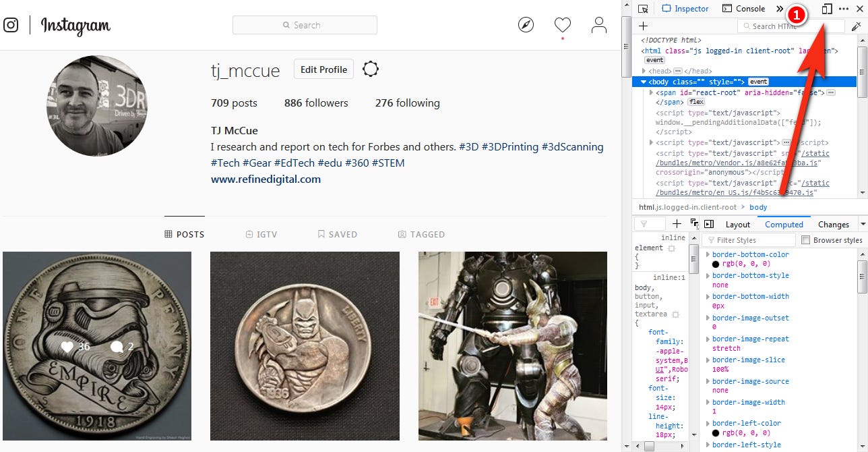This screenshot has height=452, width=868.
Task: Click the Instagram camera logo icon
Action: (11, 26)
